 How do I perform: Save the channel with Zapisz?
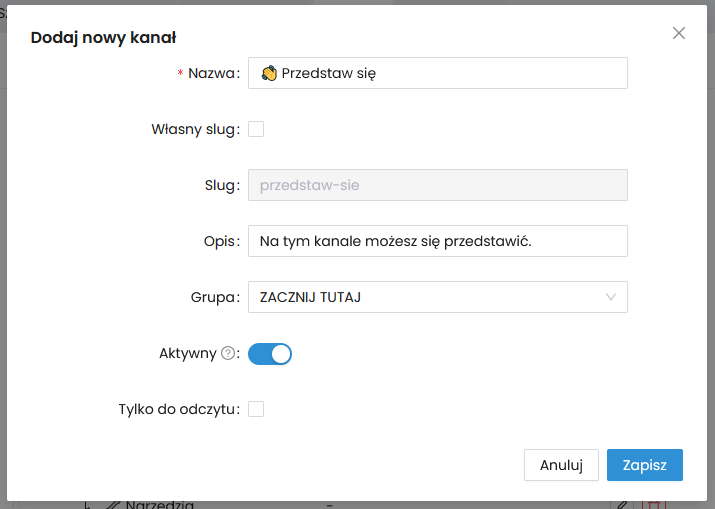pos(644,465)
